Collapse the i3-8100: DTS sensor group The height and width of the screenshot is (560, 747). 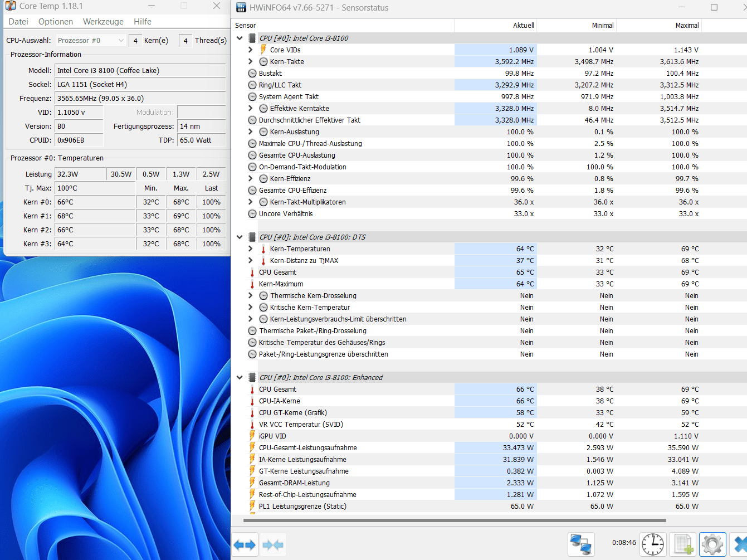point(240,237)
